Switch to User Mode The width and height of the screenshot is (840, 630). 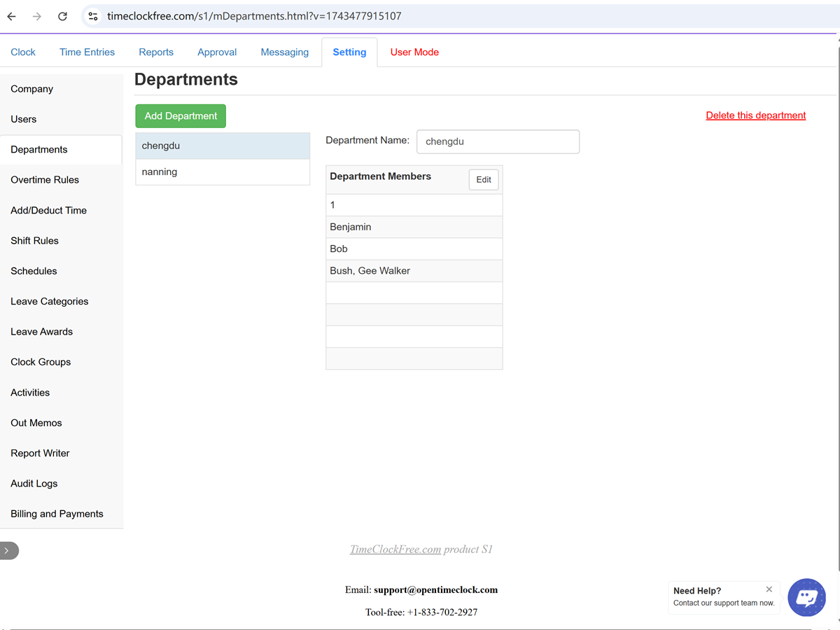(x=414, y=52)
